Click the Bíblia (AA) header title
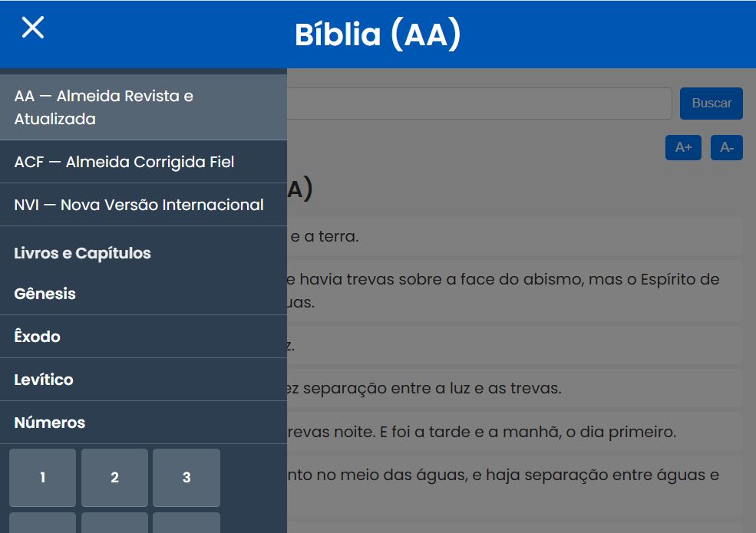Image resolution: width=756 pixels, height=533 pixels. point(378,35)
